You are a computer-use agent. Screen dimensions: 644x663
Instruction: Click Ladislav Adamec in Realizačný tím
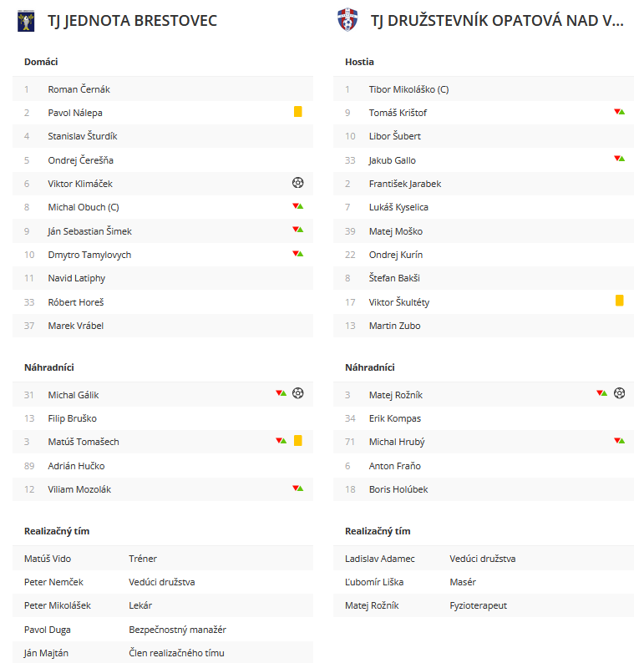click(380, 559)
